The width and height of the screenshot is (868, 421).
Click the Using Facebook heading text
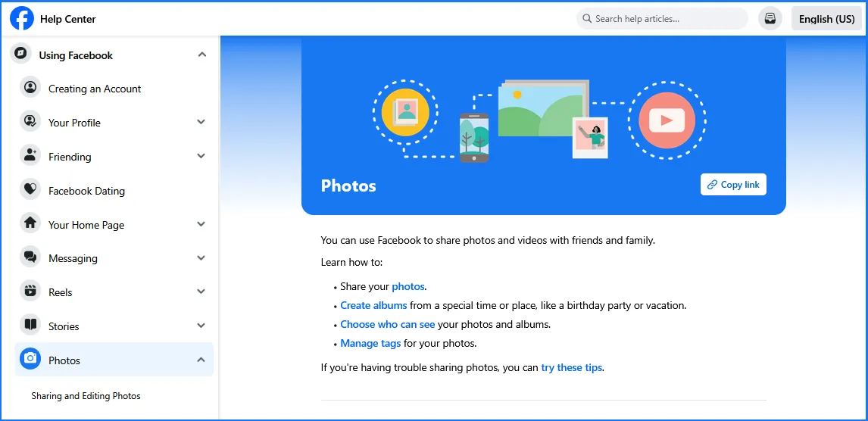click(76, 55)
